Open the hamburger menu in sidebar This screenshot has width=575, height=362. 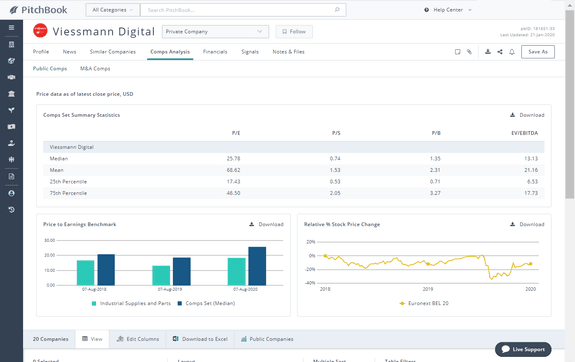click(x=11, y=28)
